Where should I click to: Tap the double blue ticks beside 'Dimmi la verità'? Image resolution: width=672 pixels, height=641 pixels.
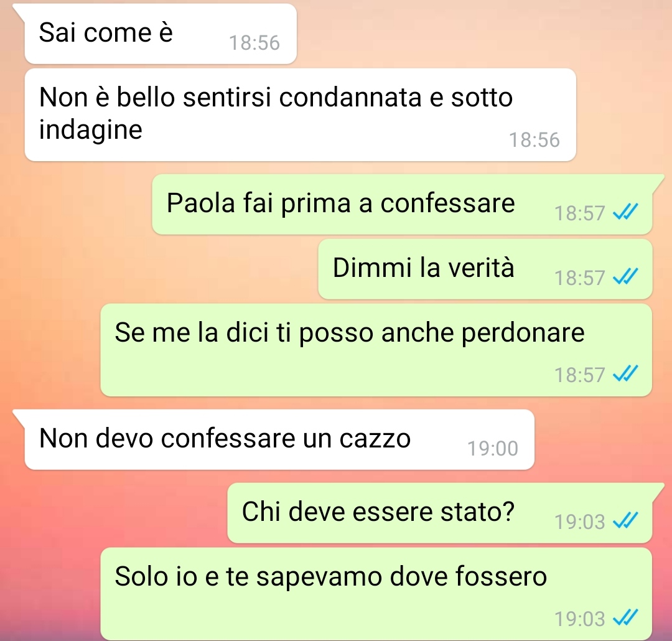(x=625, y=276)
